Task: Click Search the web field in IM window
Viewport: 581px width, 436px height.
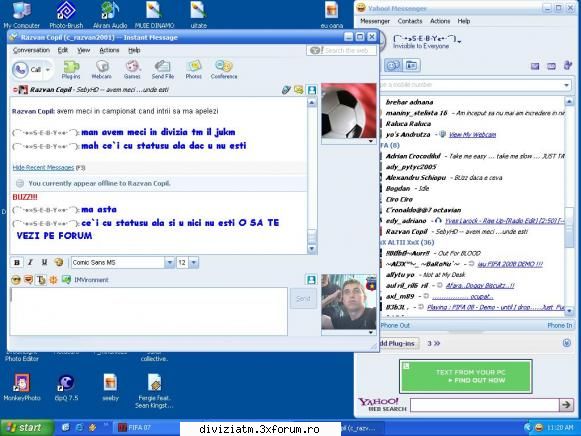Action: (342, 50)
